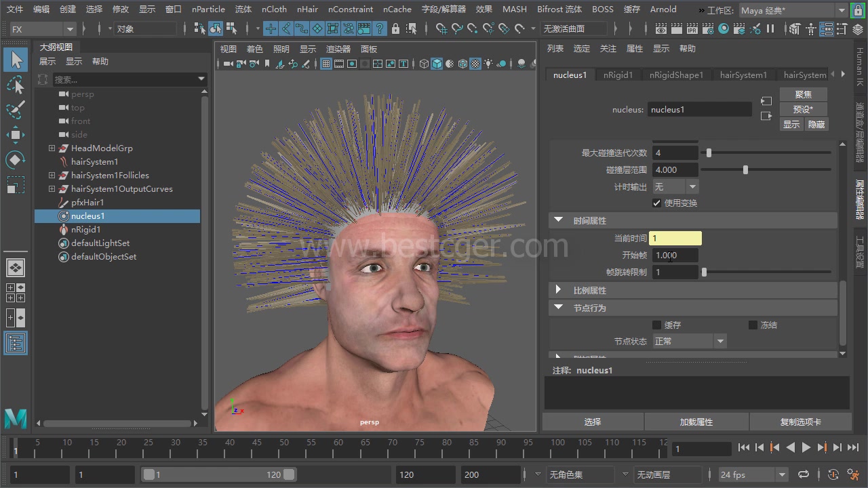
Task: Activate the Move tool in toolbox
Action: (15, 135)
